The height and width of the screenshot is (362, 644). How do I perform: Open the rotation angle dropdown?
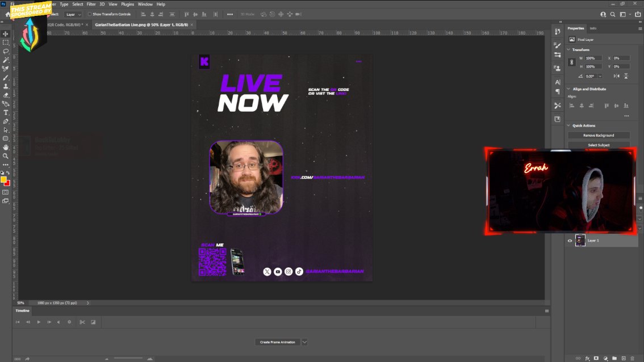(x=600, y=76)
